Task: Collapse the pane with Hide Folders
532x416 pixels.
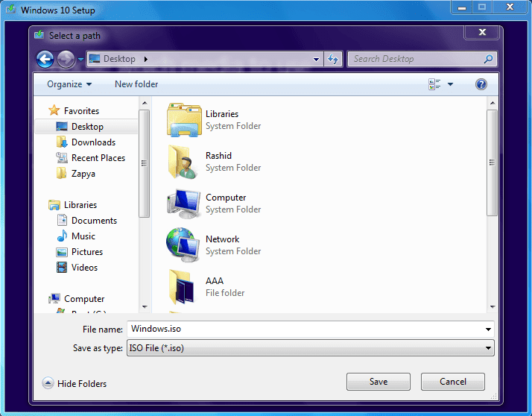Action: (x=75, y=383)
